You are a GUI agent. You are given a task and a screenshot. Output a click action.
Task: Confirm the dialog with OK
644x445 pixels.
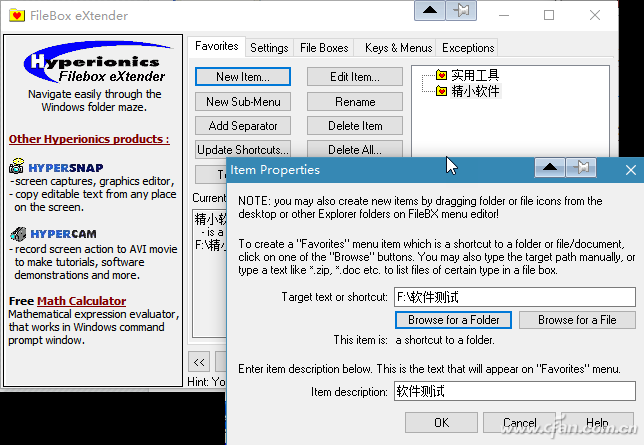click(442, 422)
